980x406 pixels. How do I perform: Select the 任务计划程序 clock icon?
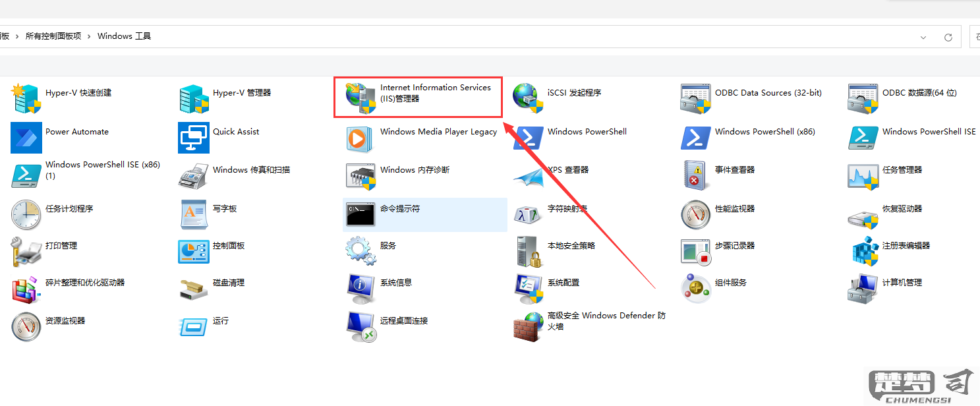coord(26,215)
